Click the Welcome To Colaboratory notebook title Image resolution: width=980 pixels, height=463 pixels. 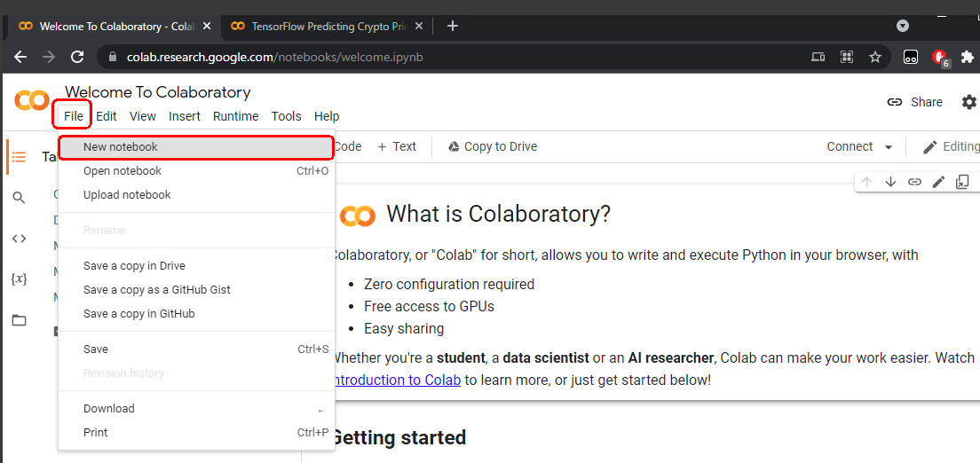click(x=157, y=92)
